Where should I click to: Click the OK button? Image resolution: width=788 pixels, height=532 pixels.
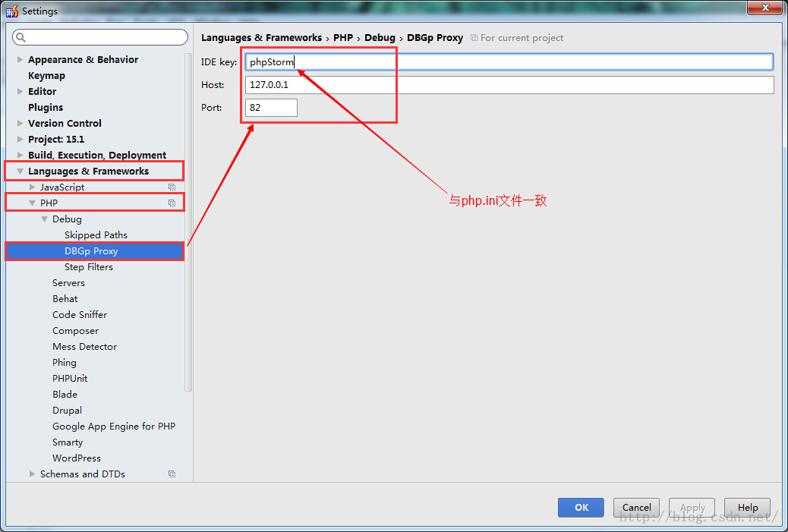[581, 508]
